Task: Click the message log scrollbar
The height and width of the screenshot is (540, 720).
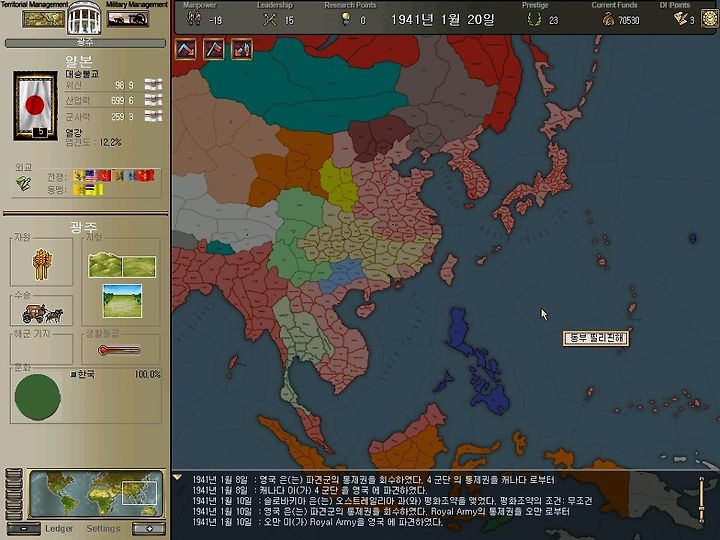Action: click(701, 500)
